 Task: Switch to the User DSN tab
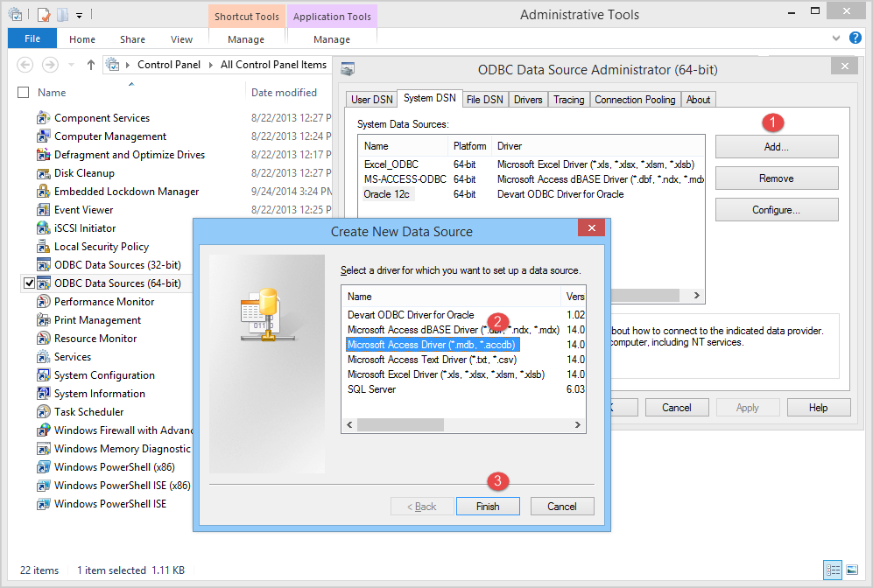(x=371, y=100)
